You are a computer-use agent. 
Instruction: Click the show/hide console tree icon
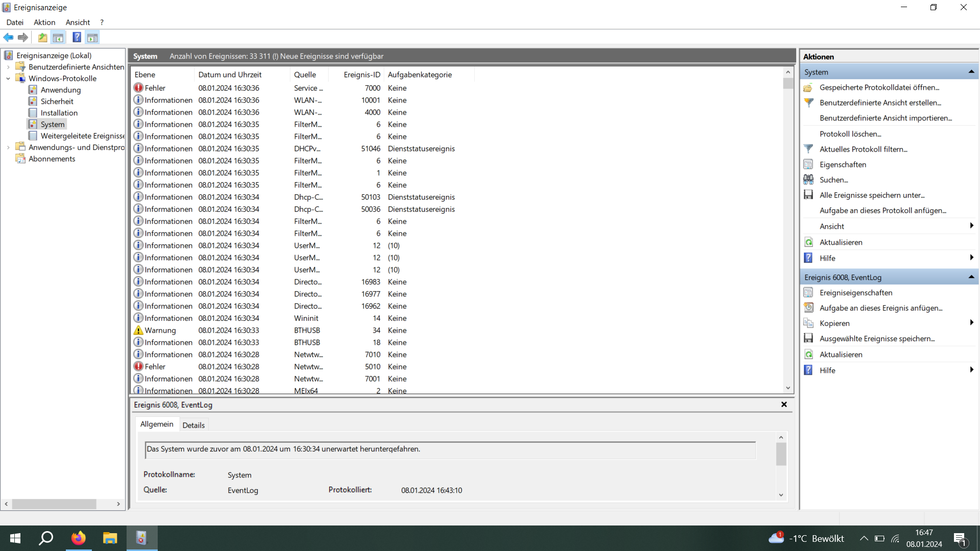click(58, 37)
